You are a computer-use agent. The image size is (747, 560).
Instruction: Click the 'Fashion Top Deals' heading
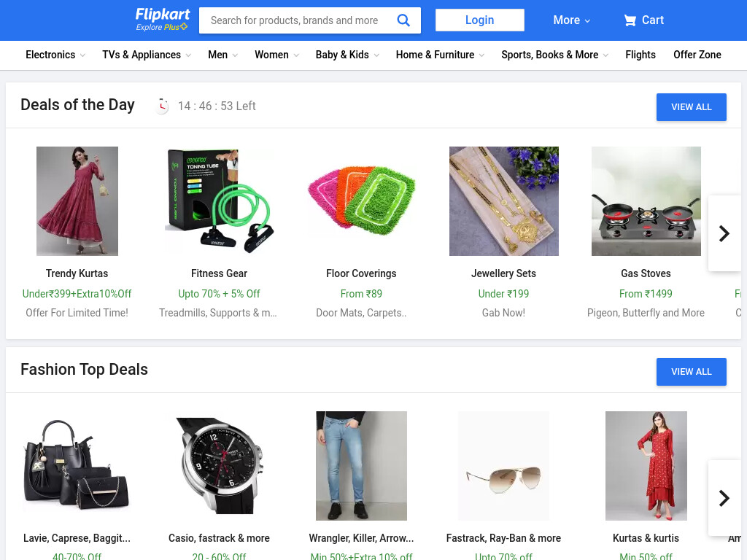tap(85, 370)
